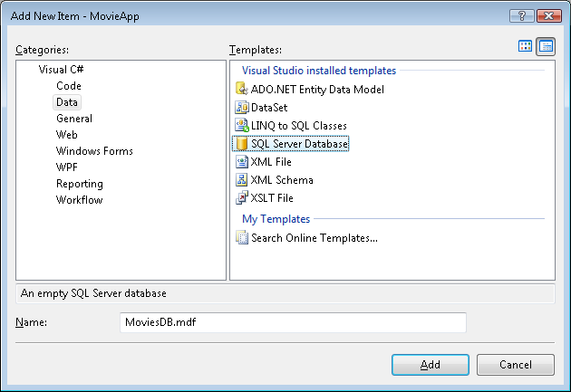
Task: Click the XML File template icon
Action: pyautogui.click(x=242, y=162)
